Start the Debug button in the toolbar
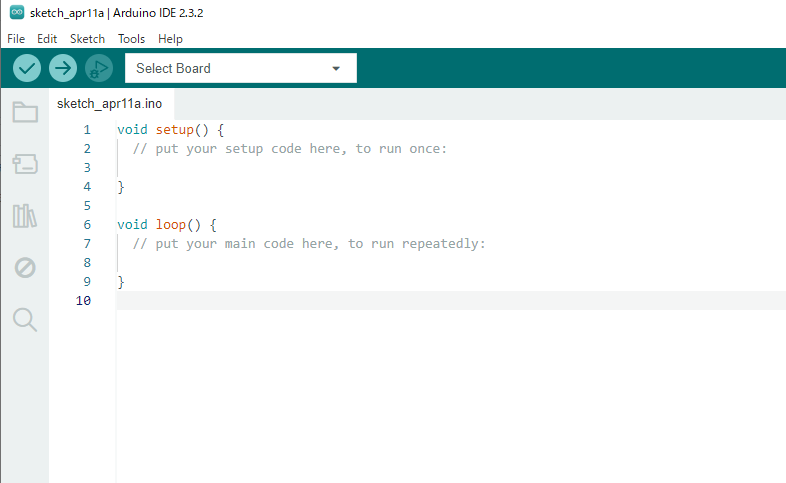 99,68
